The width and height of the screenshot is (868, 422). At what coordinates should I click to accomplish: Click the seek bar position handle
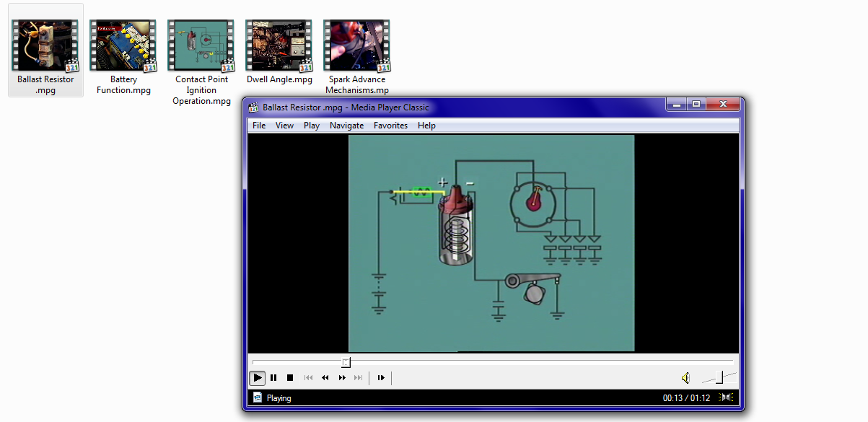[346, 361]
